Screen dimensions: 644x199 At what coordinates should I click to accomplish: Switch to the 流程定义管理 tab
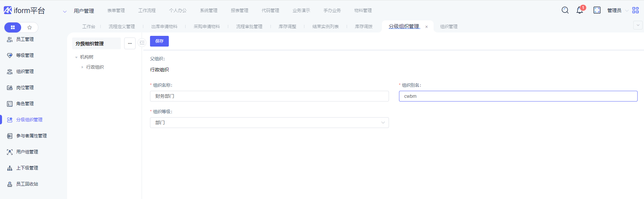pos(121,26)
